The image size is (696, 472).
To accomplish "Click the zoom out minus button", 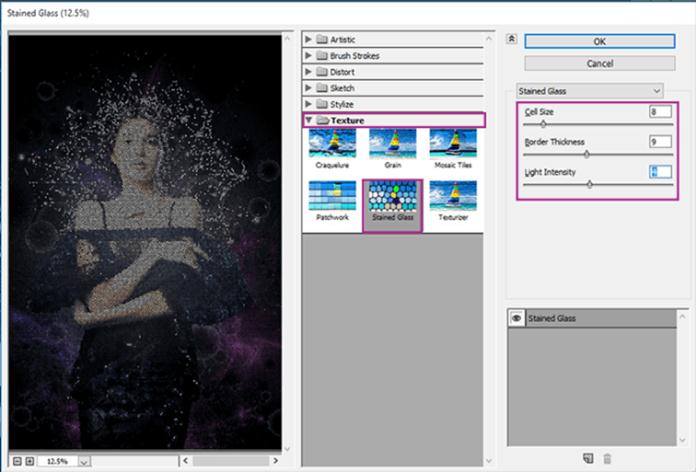I will tap(15, 461).
